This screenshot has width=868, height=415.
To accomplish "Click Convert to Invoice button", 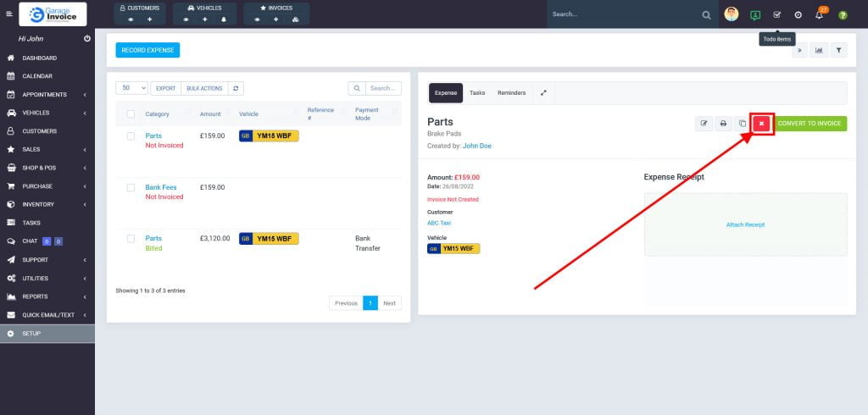I will pyautogui.click(x=809, y=124).
